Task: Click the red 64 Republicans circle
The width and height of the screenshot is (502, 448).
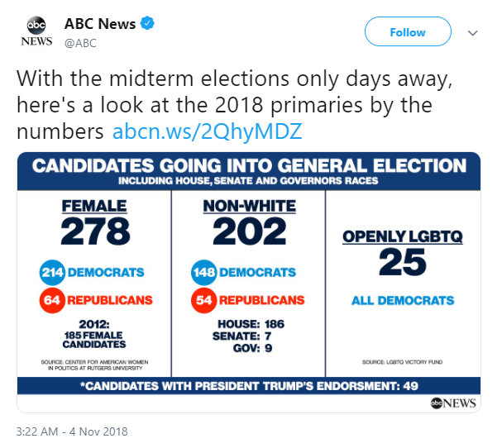Action: tap(52, 300)
